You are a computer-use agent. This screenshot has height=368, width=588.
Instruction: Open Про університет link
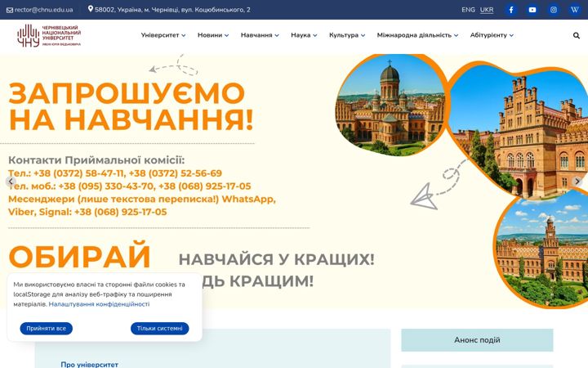point(89,364)
